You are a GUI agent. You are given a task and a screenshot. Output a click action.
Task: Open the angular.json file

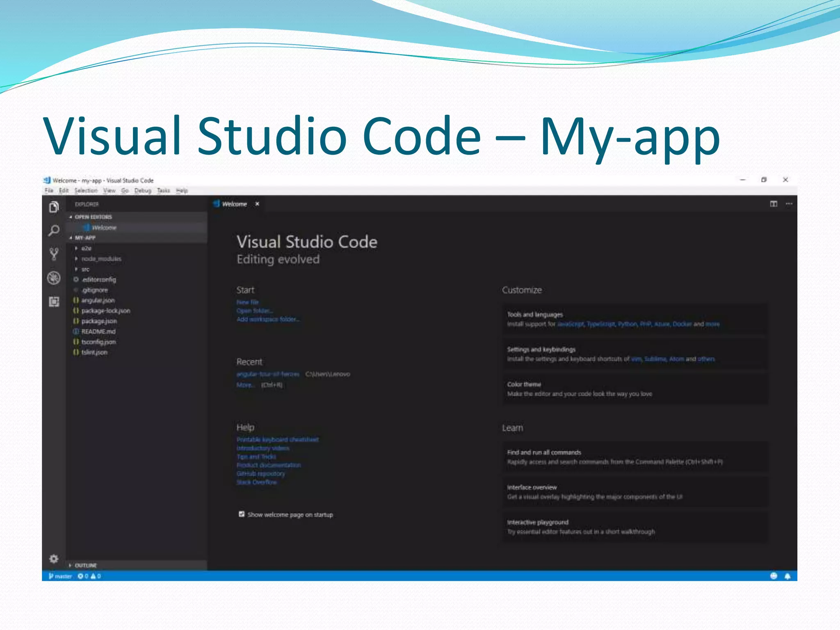coord(137,301)
